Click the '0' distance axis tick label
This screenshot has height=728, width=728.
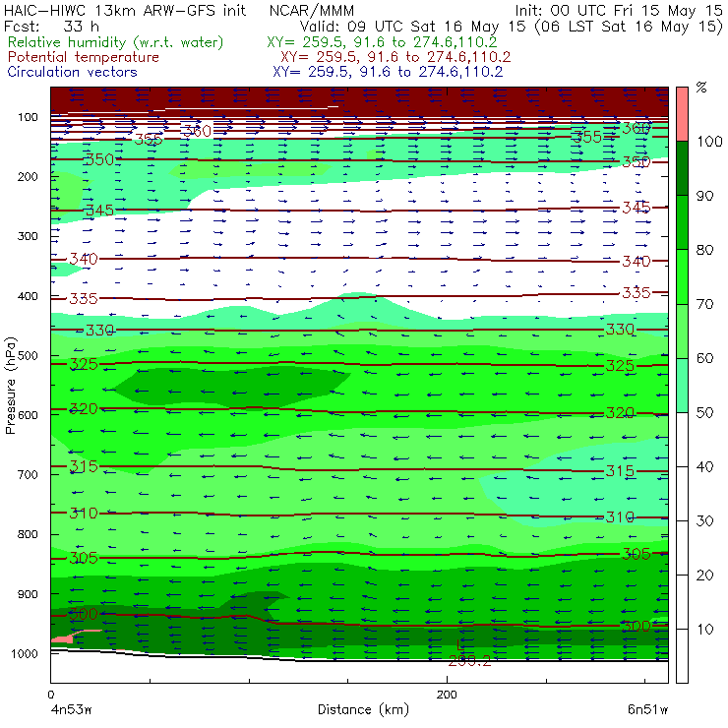[50, 695]
